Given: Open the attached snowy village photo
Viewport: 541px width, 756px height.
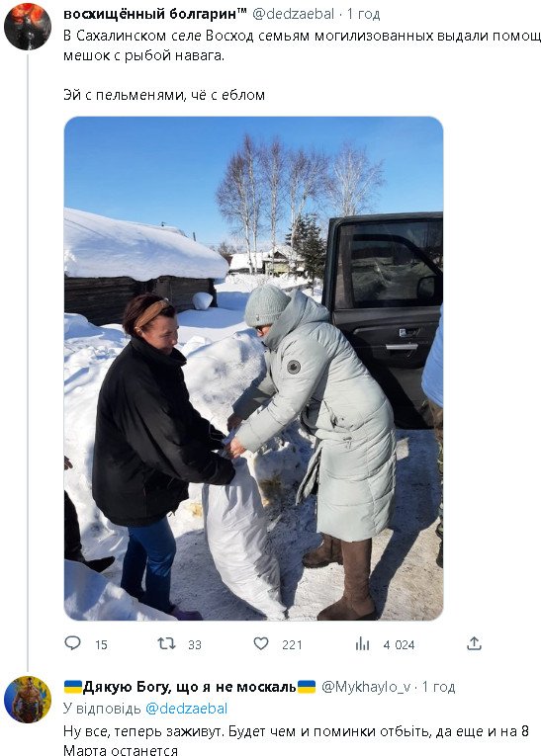Looking at the screenshot, I should [x=253, y=369].
